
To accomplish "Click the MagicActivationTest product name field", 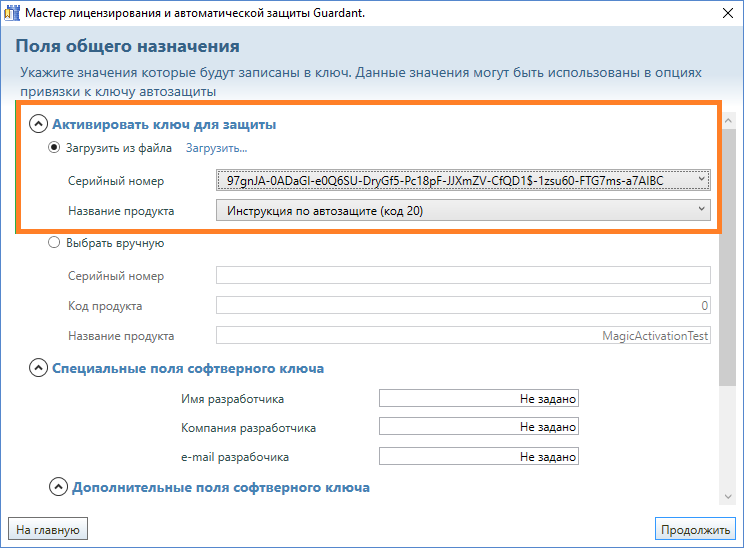I will click(463, 337).
